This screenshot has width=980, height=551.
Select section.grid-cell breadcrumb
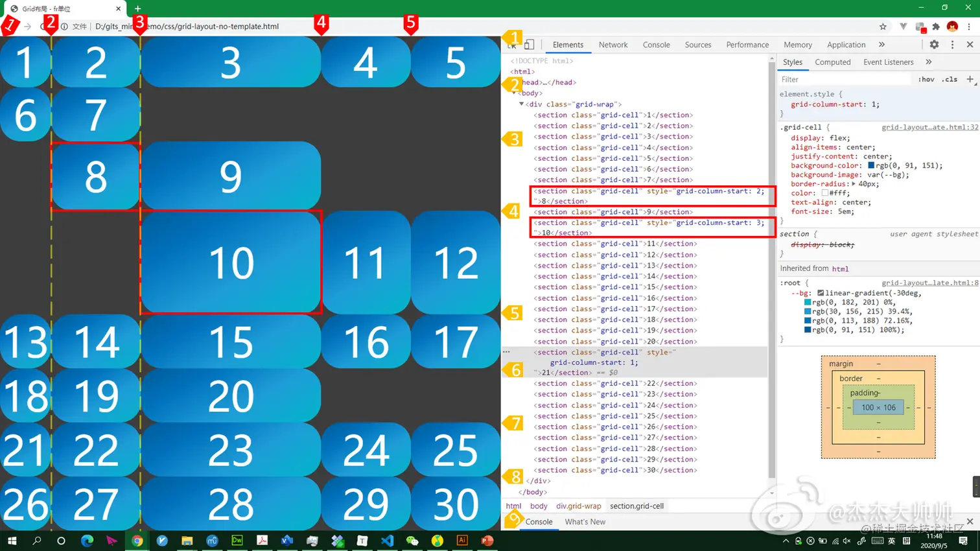coord(636,506)
